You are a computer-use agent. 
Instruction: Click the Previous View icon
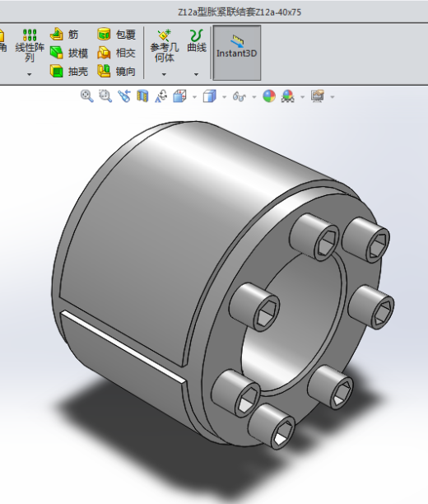pyautogui.click(x=124, y=96)
